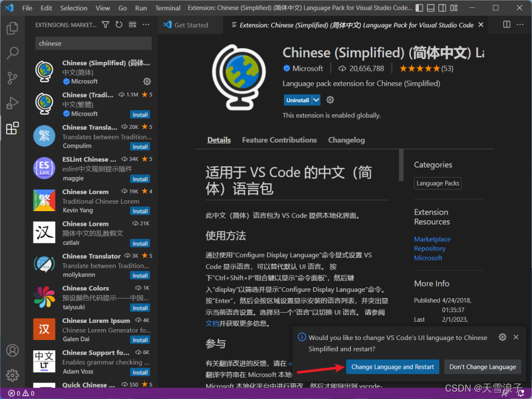Click the Language Packs category tag

pyautogui.click(x=438, y=183)
